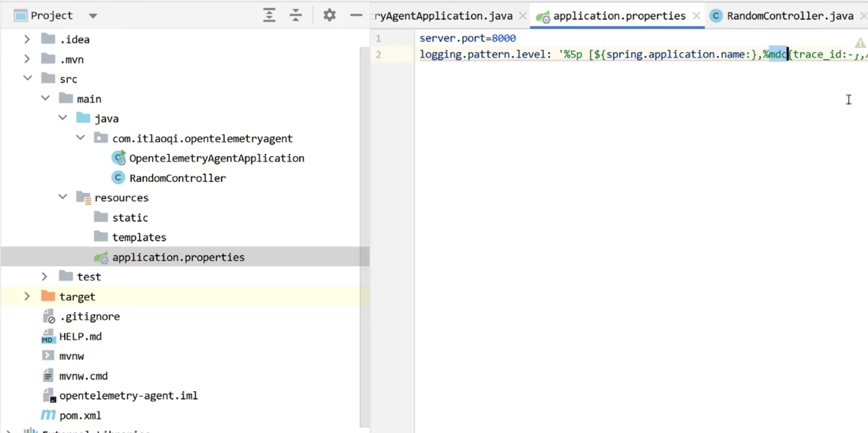Select the mvnw file
The image size is (868, 433).
coord(71,356)
